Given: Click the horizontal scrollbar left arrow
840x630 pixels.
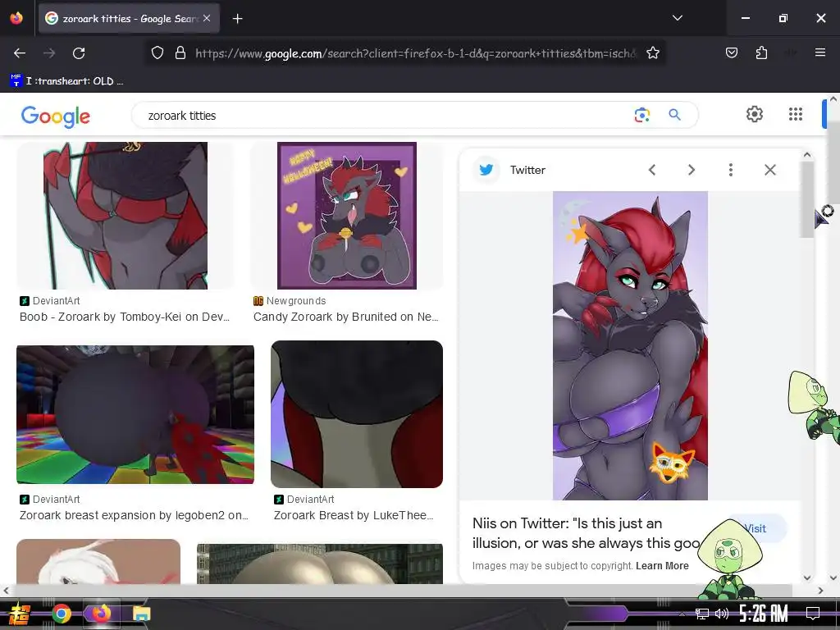Looking at the screenshot, I should pos(6,591).
